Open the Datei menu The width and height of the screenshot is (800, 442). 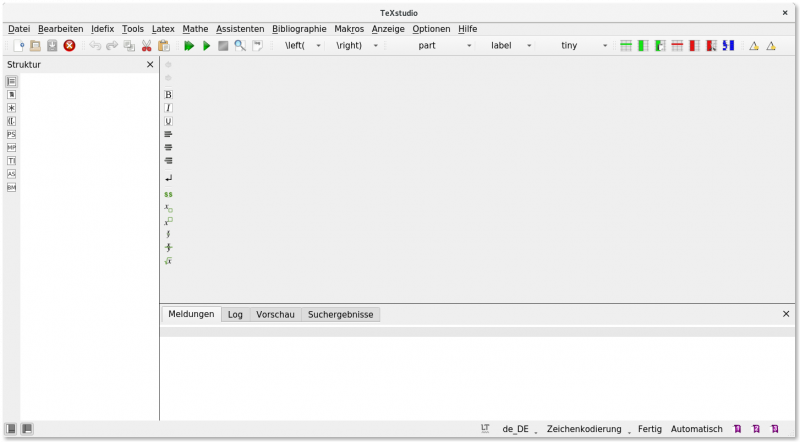pyautogui.click(x=19, y=29)
